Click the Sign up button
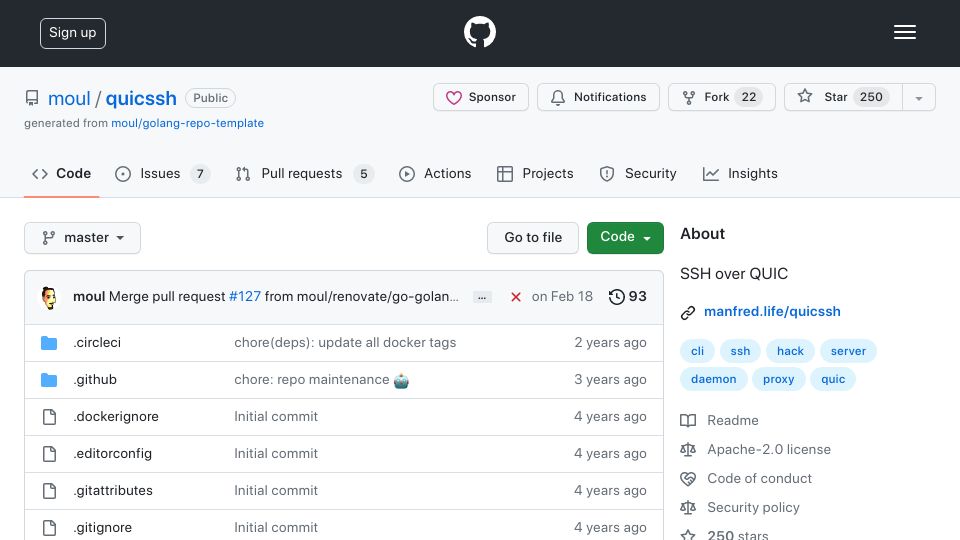960x540 pixels. [73, 33]
